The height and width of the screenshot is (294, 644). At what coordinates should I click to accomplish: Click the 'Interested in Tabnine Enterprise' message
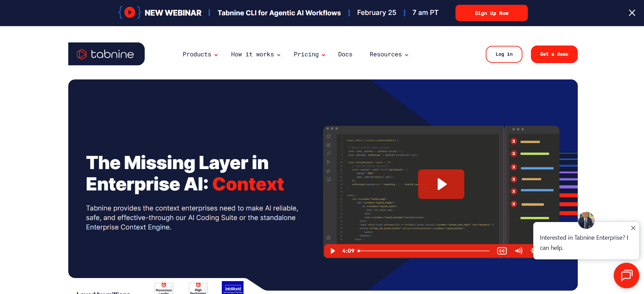point(584,243)
